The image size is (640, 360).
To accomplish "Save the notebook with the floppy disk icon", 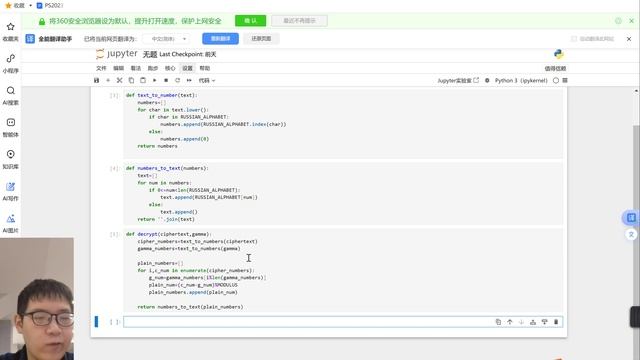I will tap(97, 80).
